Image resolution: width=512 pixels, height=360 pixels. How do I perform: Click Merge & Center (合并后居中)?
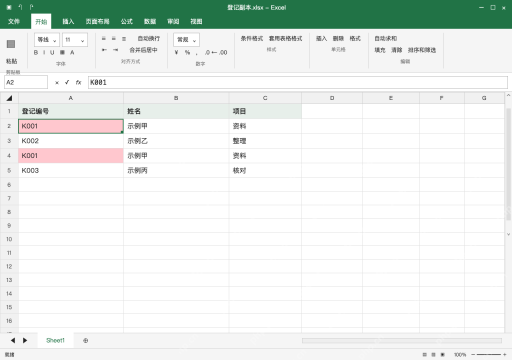tap(143, 50)
